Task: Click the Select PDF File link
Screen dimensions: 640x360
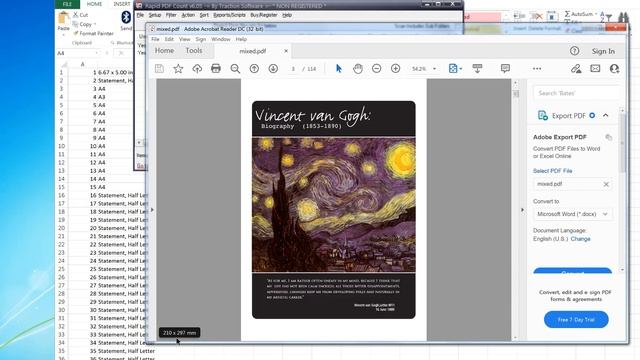Action: click(553, 171)
